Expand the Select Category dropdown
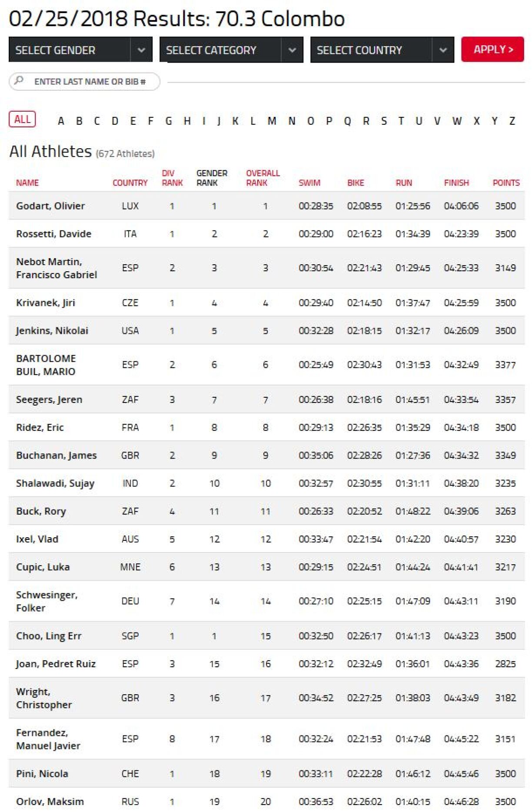This screenshot has width=532, height=812. click(x=231, y=50)
